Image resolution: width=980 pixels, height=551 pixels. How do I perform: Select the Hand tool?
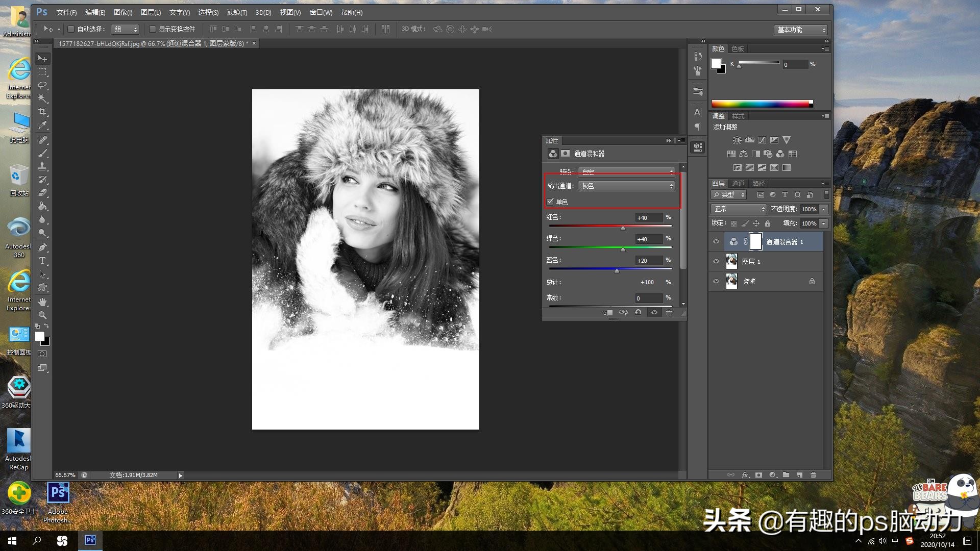(x=42, y=302)
